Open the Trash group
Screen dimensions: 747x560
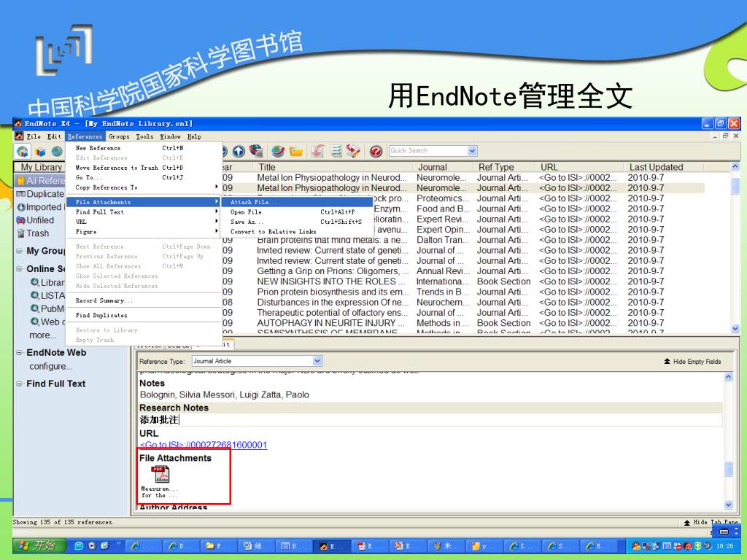click(33, 233)
